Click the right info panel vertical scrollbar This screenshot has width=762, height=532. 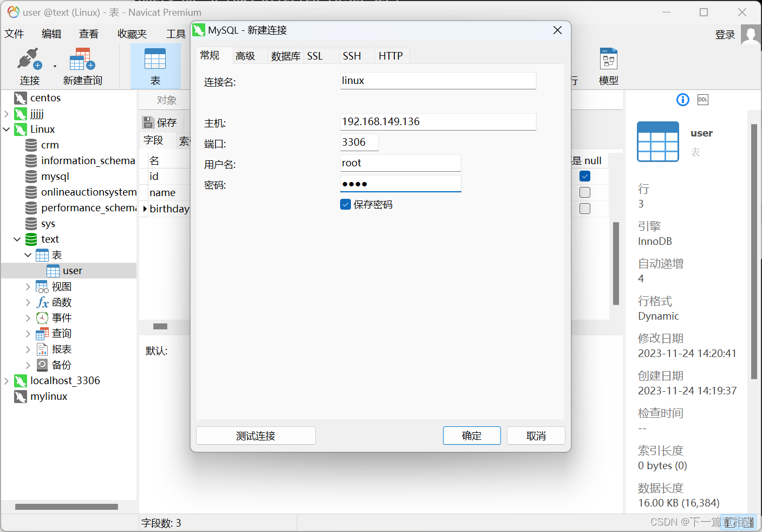coord(754,252)
